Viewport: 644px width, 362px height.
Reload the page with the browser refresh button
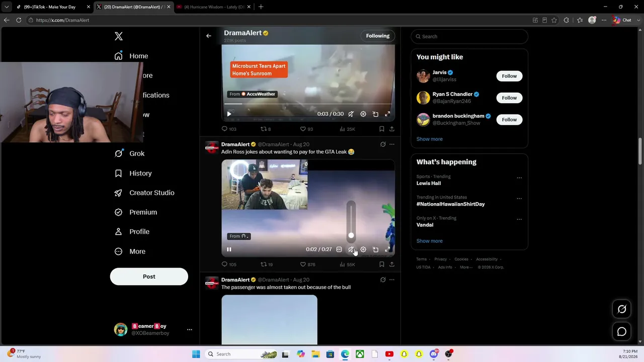pyautogui.click(x=19, y=20)
